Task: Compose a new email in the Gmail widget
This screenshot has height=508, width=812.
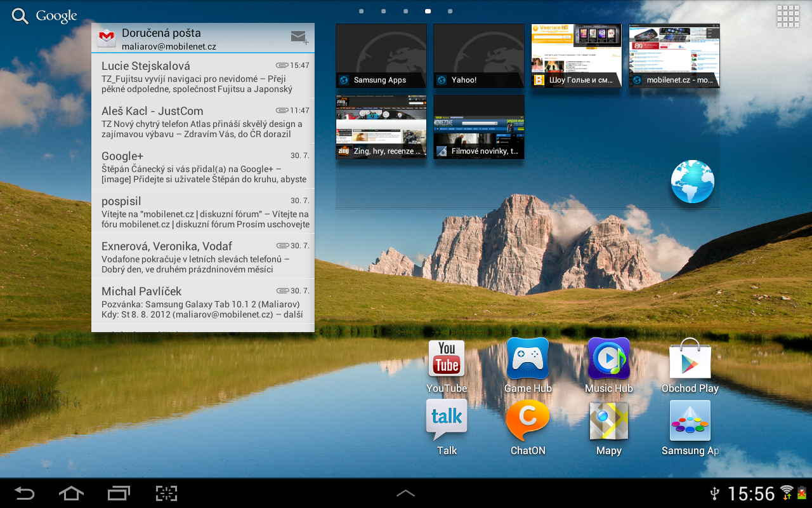Action: point(298,37)
